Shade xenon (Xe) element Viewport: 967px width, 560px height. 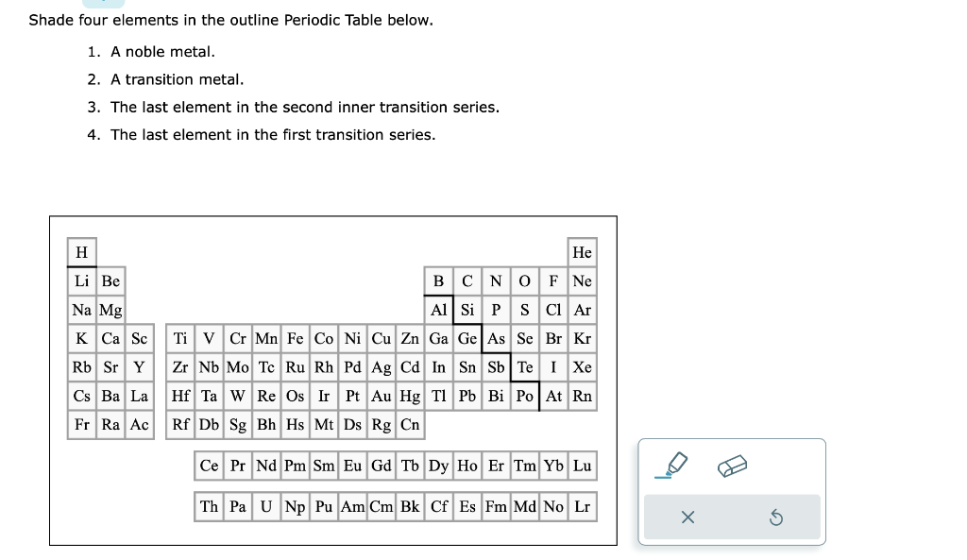pos(582,367)
